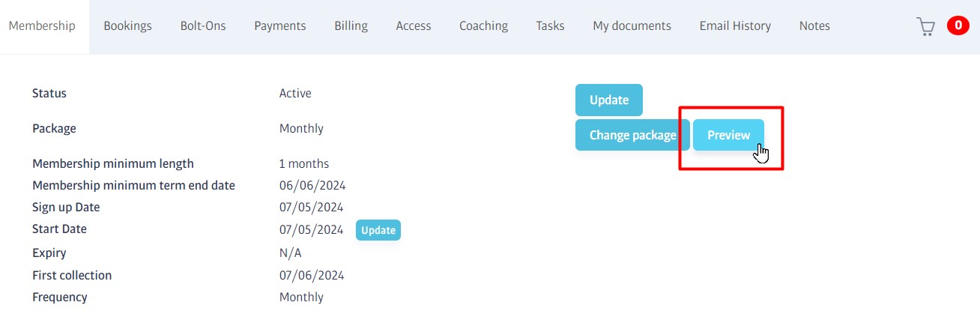Open the Notes tab
The width and height of the screenshot is (980, 320).
[814, 26]
